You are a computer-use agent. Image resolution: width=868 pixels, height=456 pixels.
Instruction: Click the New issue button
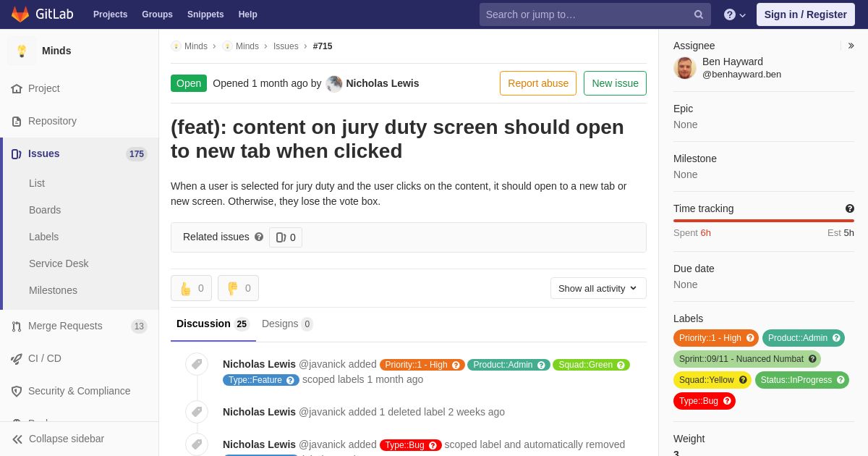coord(615,83)
